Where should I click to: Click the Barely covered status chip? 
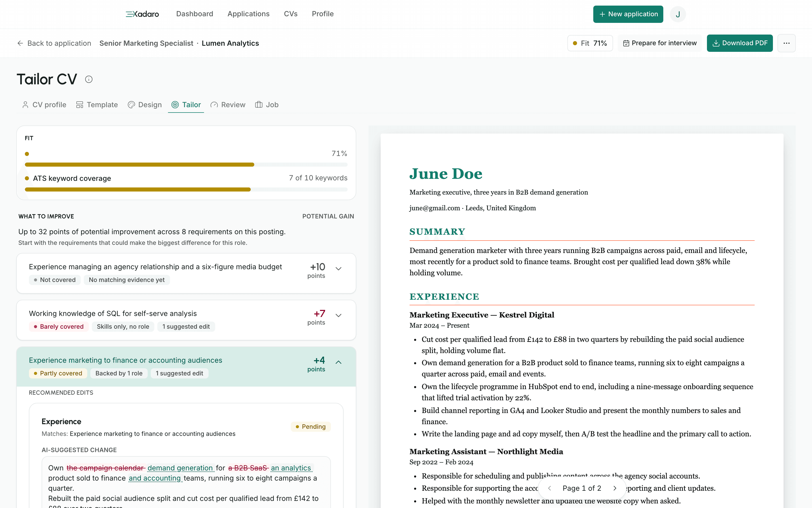[x=59, y=327]
